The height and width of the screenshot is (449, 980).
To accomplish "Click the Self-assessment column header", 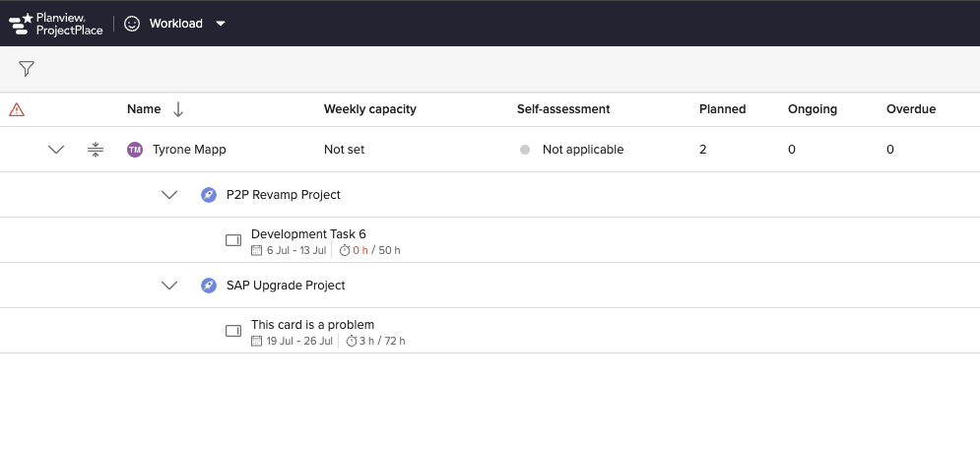I will (x=563, y=109).
